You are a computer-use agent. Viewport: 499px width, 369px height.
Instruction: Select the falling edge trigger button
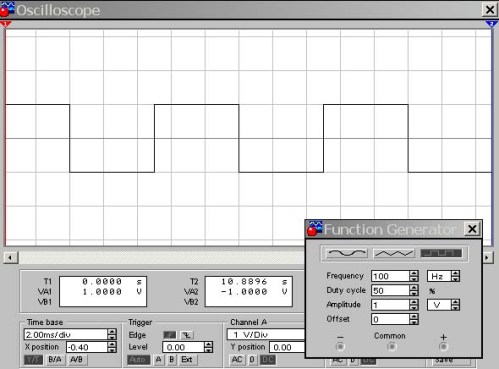(187, 335)
